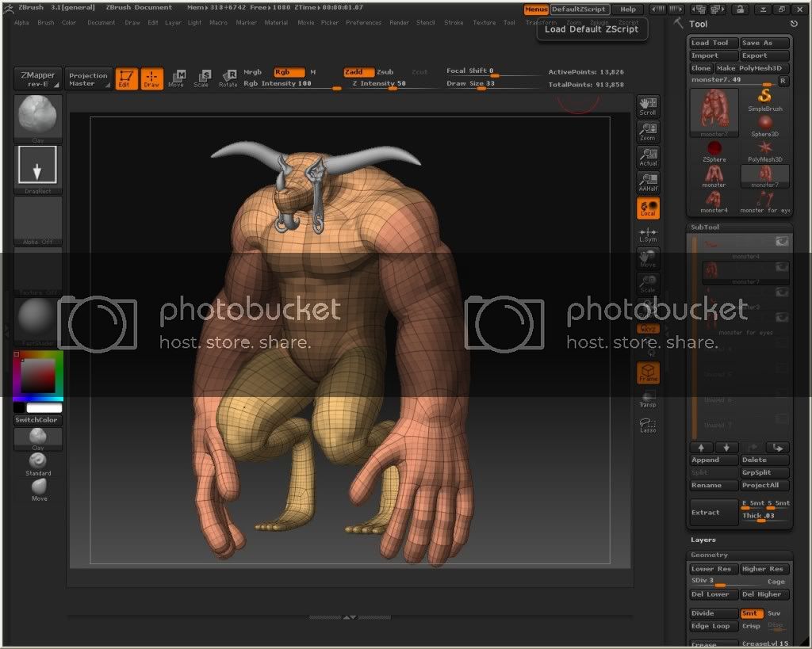Select the Scale mode icon in the top toolbar
The image size is (812, 649).
point(201,78)
